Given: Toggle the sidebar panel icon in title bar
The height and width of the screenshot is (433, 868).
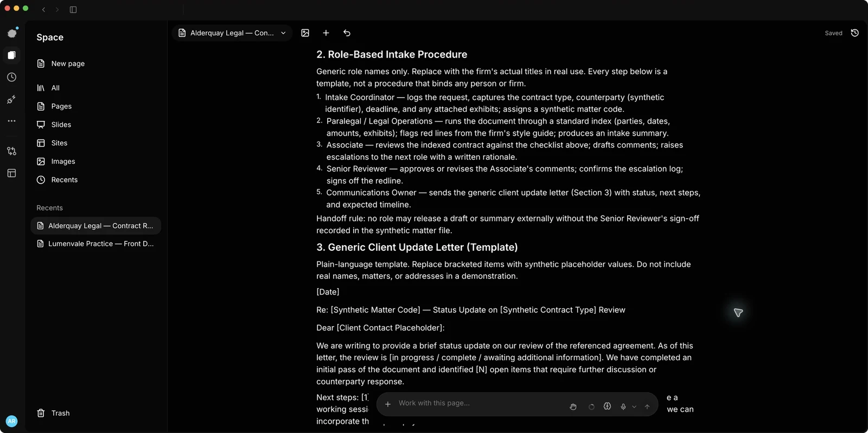Looking at the screenshot, I should (x=73, y=9).
